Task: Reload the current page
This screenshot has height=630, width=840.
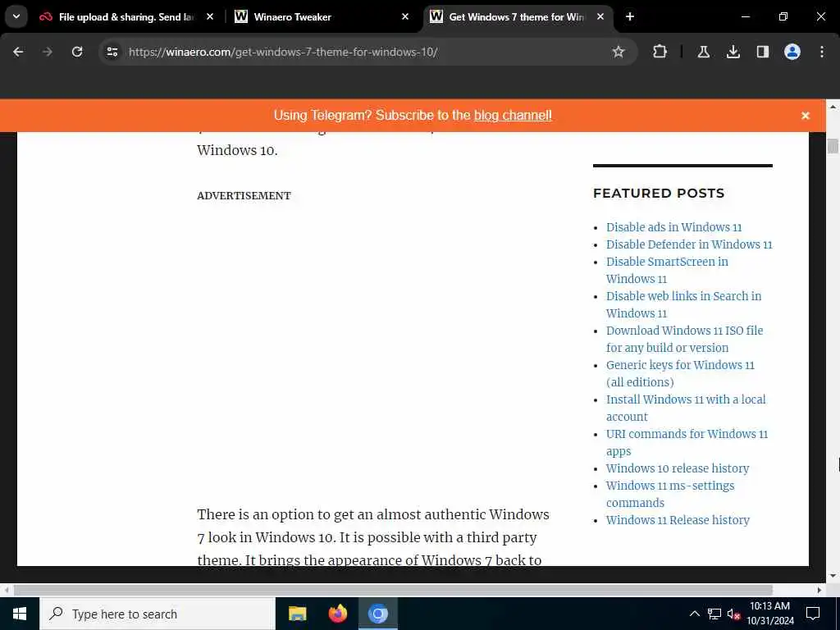Action: point(77,52)
